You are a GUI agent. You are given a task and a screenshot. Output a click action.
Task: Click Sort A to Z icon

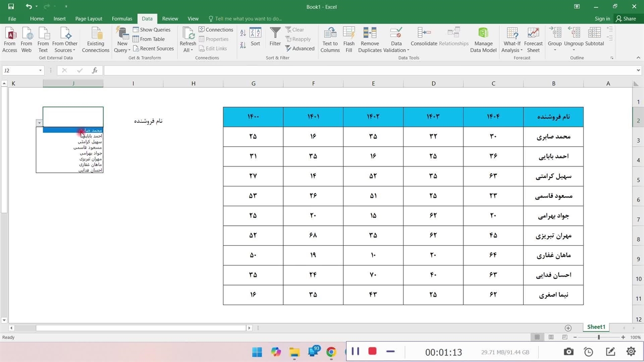[243, 33]
